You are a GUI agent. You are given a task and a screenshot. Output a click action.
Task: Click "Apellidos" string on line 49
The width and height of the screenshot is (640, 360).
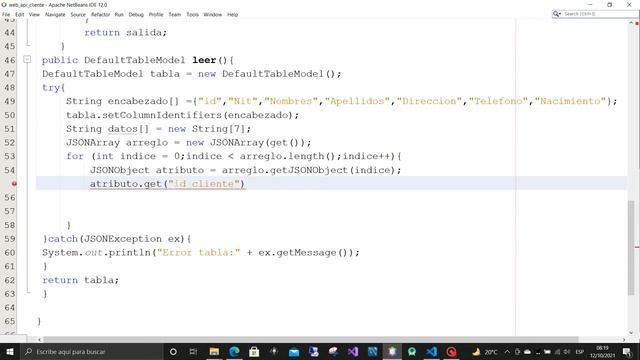tap(357, 101)
